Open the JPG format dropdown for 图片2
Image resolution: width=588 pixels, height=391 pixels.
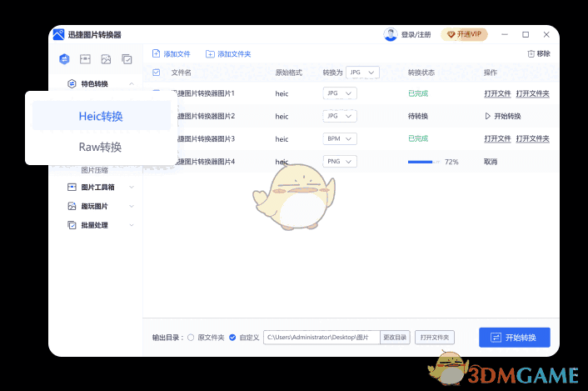click(x=340, y=116)
